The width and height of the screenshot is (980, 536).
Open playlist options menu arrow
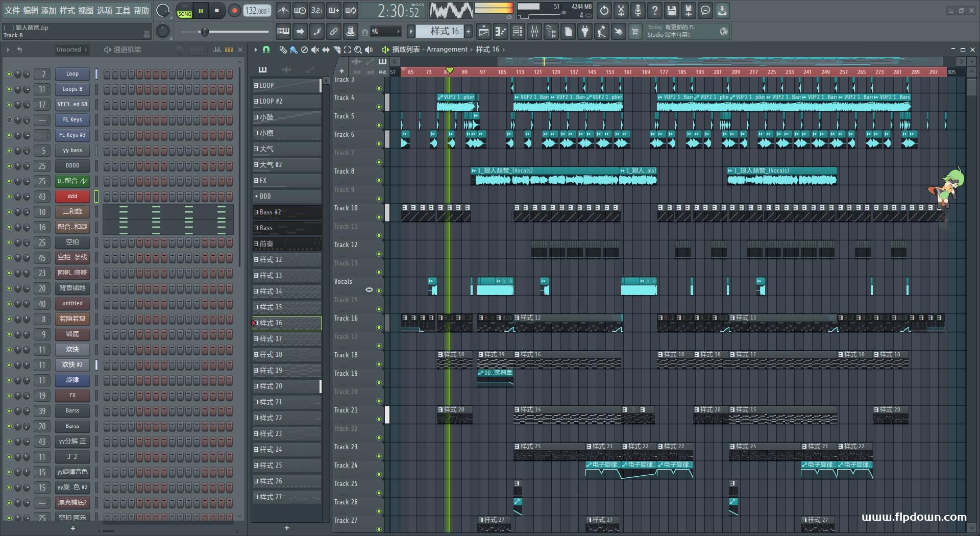tap(256, 50)
